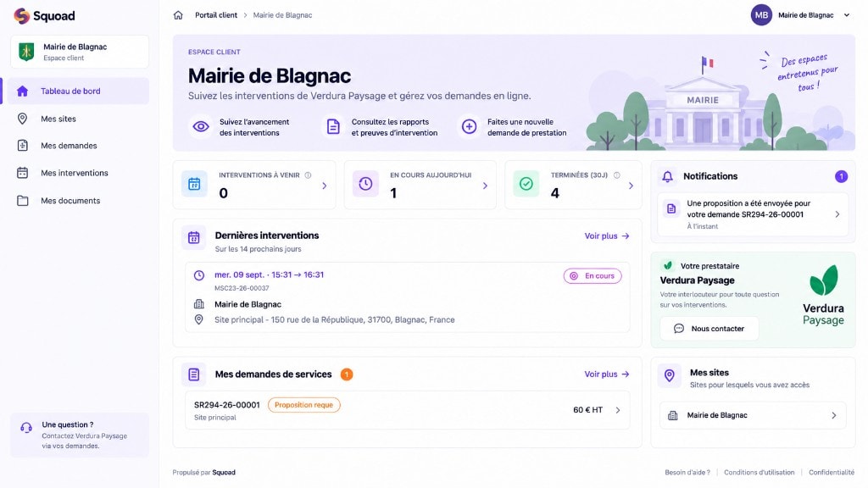Open Besoin d'aide ? link
Screen dimensions: 868x488
(687, 473)
